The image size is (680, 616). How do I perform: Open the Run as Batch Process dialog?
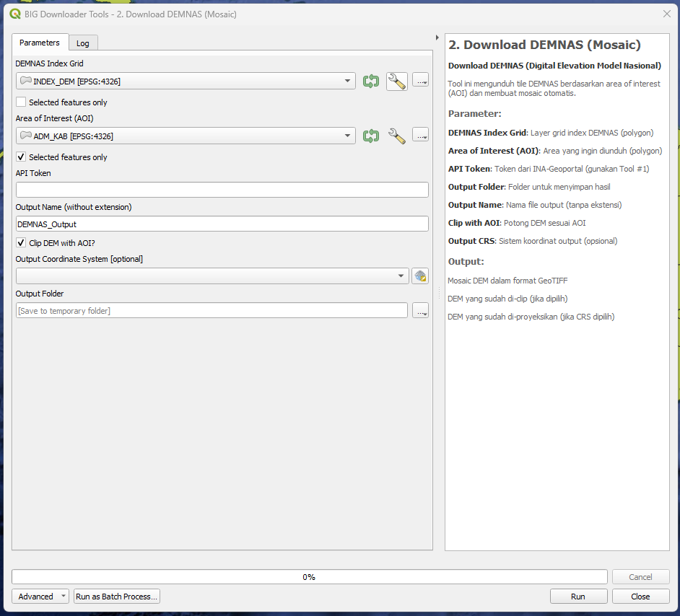(x=116, y=597)
